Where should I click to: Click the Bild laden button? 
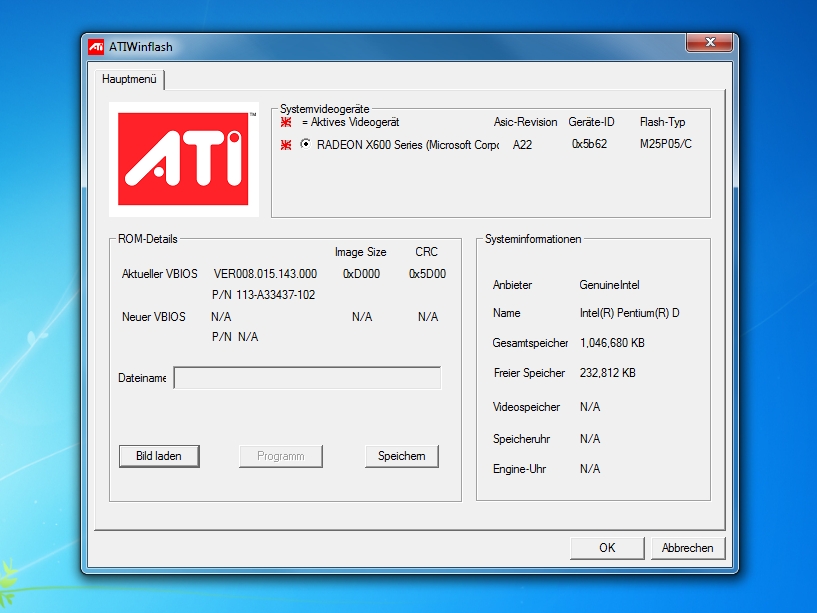point(159,456)
